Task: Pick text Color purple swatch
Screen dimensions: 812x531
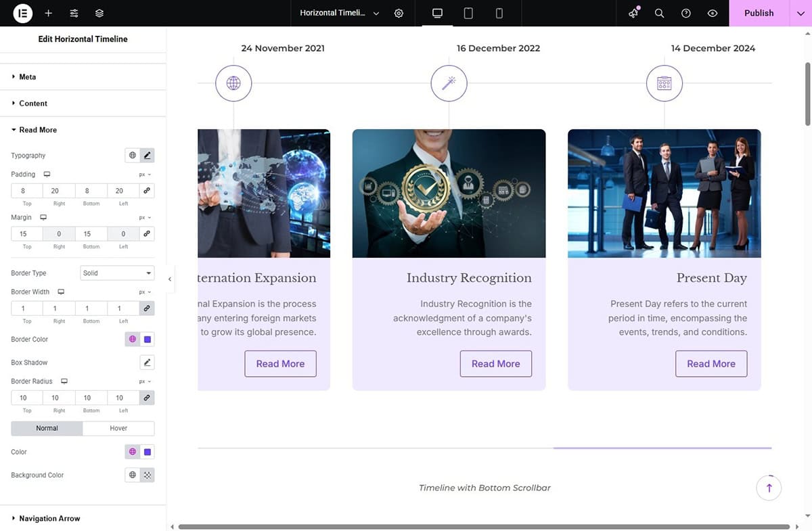Action: pos(147,452)
